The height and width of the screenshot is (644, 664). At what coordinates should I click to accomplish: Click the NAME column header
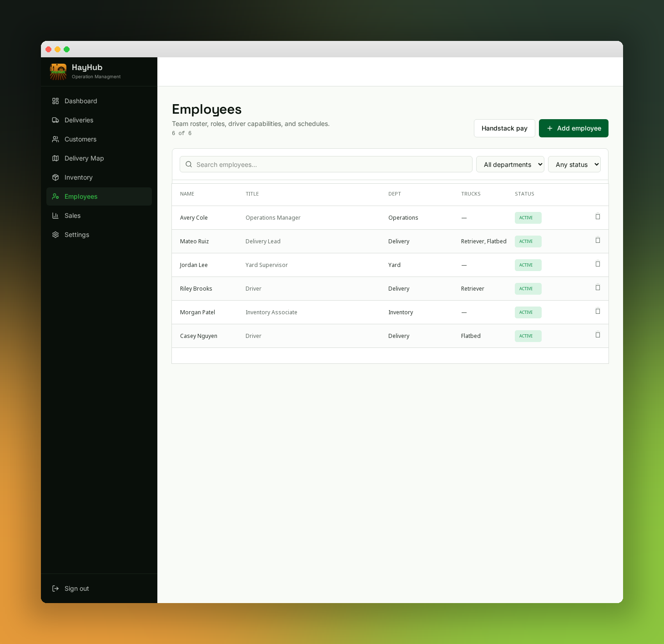[187, 194]
